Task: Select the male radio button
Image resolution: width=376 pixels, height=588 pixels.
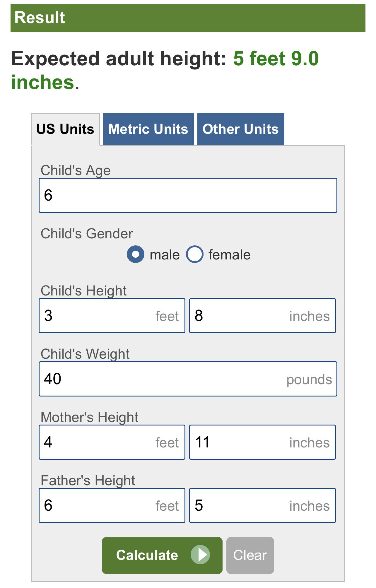Action: click(x=136, y=254)
